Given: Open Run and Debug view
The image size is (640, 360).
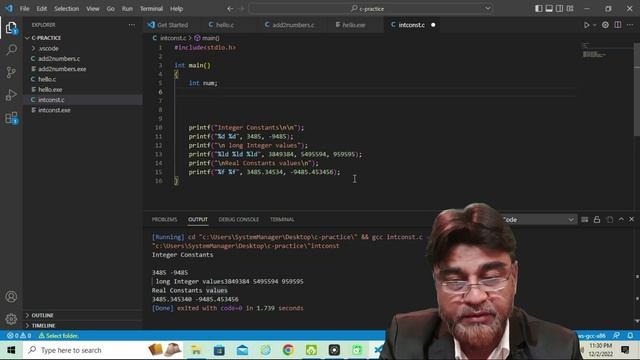Looking at the screenshot, I should click(x=11, y=95).
